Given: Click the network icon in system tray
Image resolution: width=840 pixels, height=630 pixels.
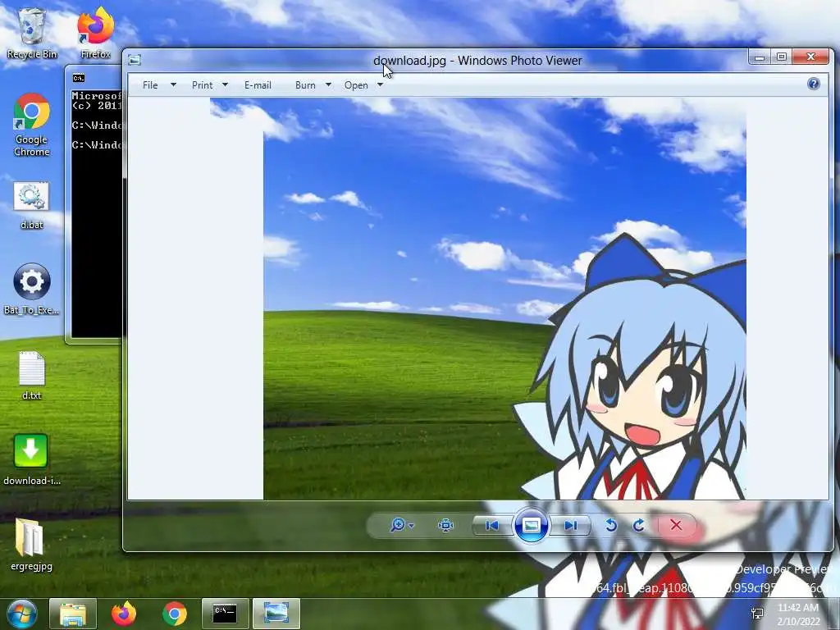Looking at the screenshot, I should click(757, 614).
